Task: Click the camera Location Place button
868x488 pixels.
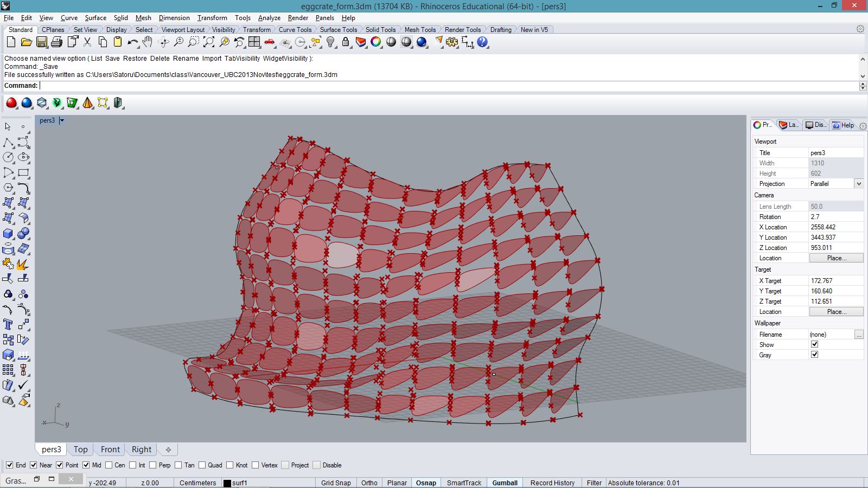Action: [835, 258]
